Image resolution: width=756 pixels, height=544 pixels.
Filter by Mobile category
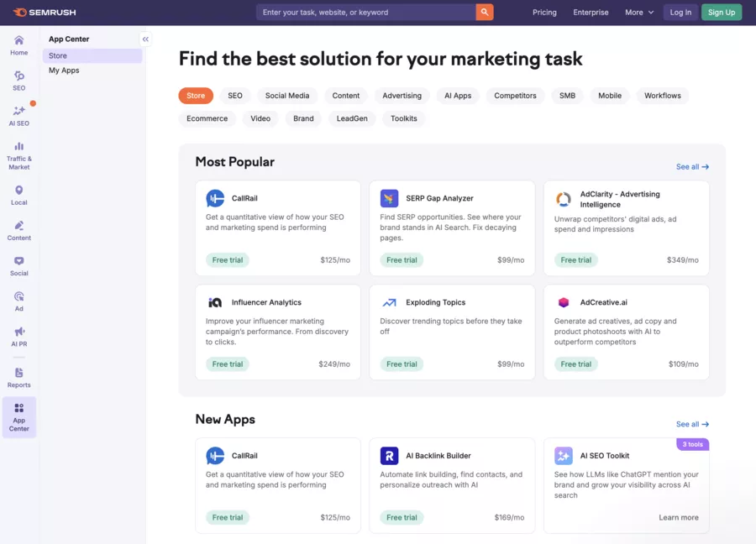pyautogui.click(x=610, y=96)
